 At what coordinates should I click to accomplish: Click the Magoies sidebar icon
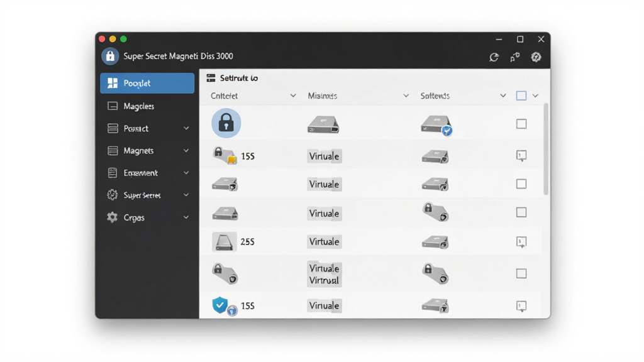(x=113, y=106)
